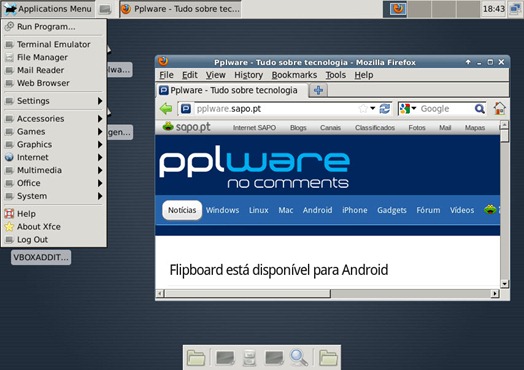524x370 pixels.
Task: Expand the Office submenu
Action: pos(54,183)
